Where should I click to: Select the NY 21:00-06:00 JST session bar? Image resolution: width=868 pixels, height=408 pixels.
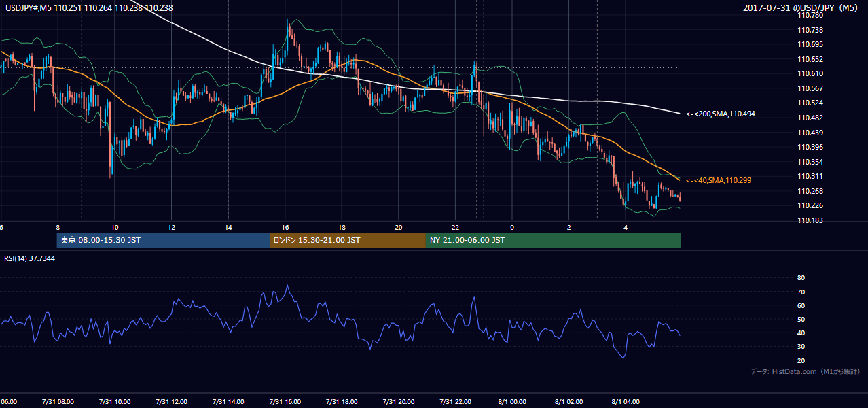tap(554, 240)
